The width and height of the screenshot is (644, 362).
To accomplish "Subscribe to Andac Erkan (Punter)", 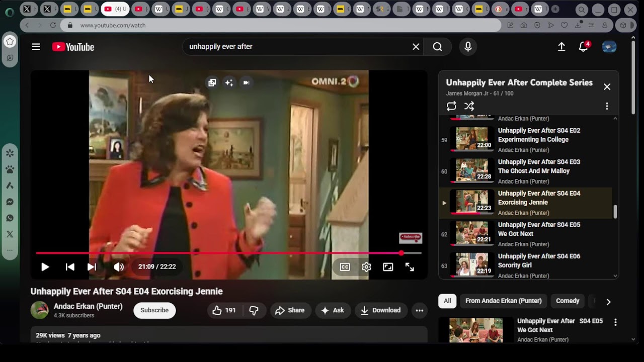I will pyautogui.click(x=154, y=310).
